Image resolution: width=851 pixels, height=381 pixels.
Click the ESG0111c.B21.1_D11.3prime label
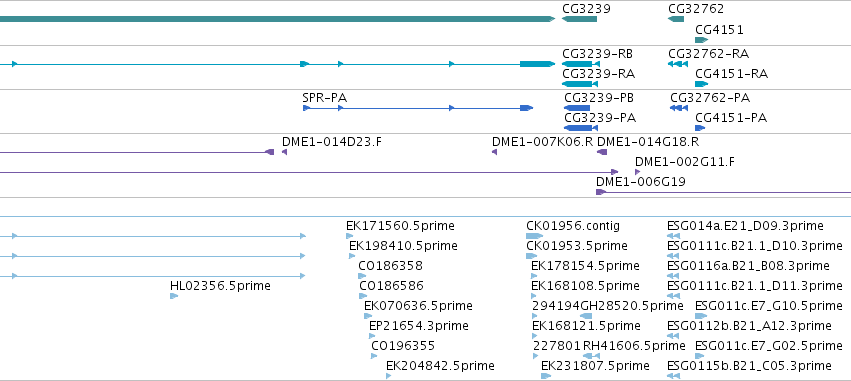754,285
